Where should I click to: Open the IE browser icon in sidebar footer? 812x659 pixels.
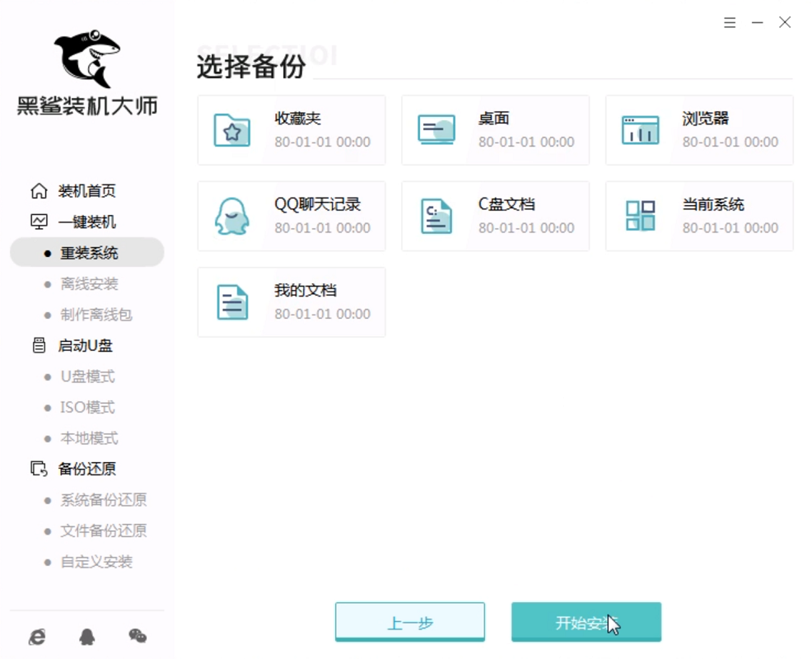(x=37, y=636)
